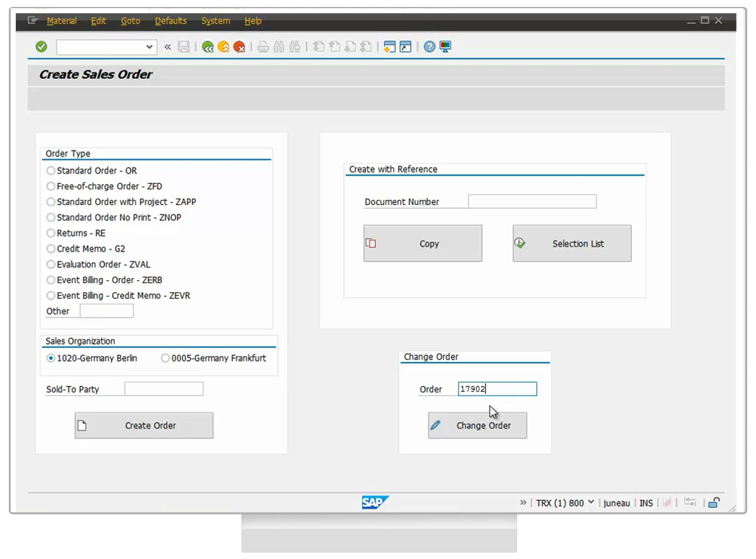Viewport: 756px width, 559px height.
Task: Open the Customize Local Layout monitor icon
Action: (x=445, y=47)
